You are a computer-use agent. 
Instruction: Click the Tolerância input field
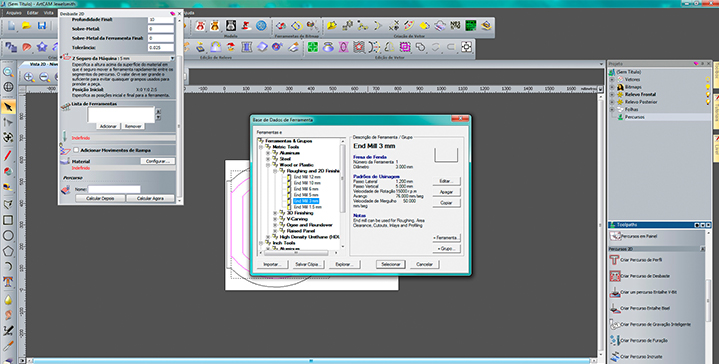[x=161, y=47]
